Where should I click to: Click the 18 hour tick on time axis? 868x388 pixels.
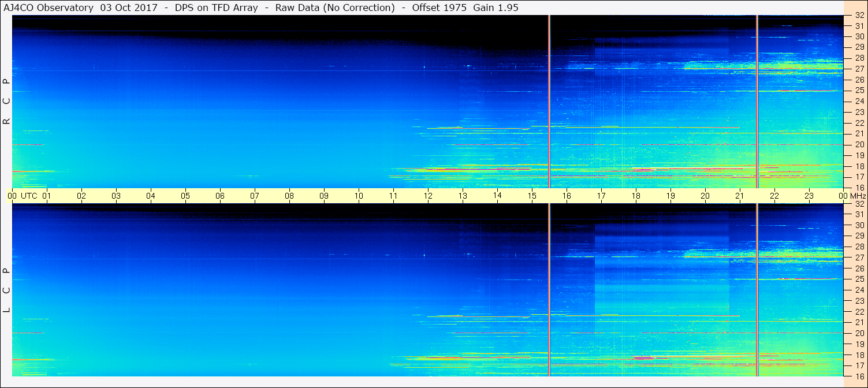pos(636,196)
